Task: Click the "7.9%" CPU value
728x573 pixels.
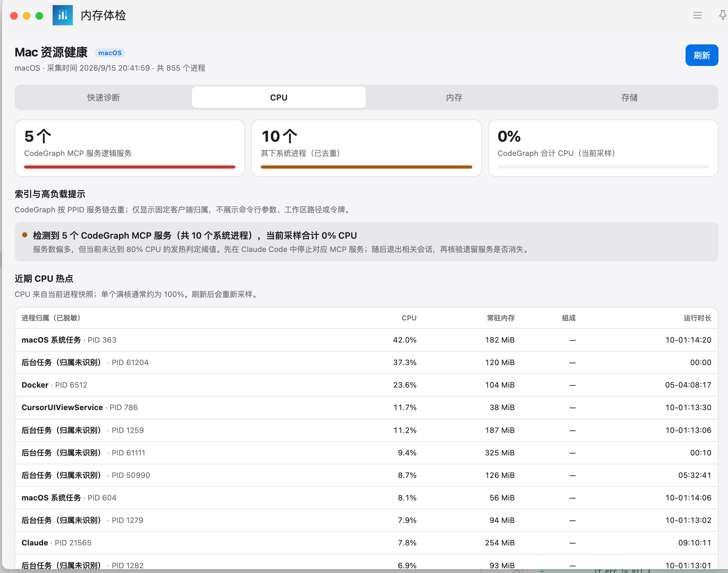Action: (x=407, y=520)
